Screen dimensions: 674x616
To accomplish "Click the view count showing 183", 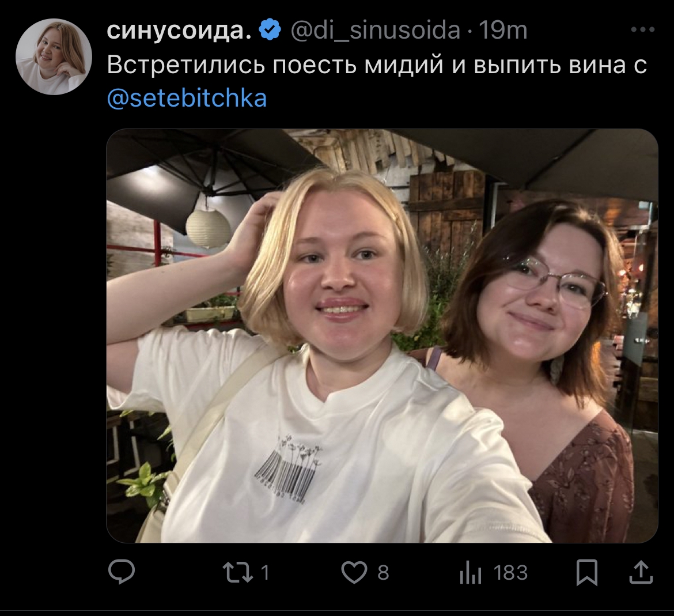I will pos(510,573).
